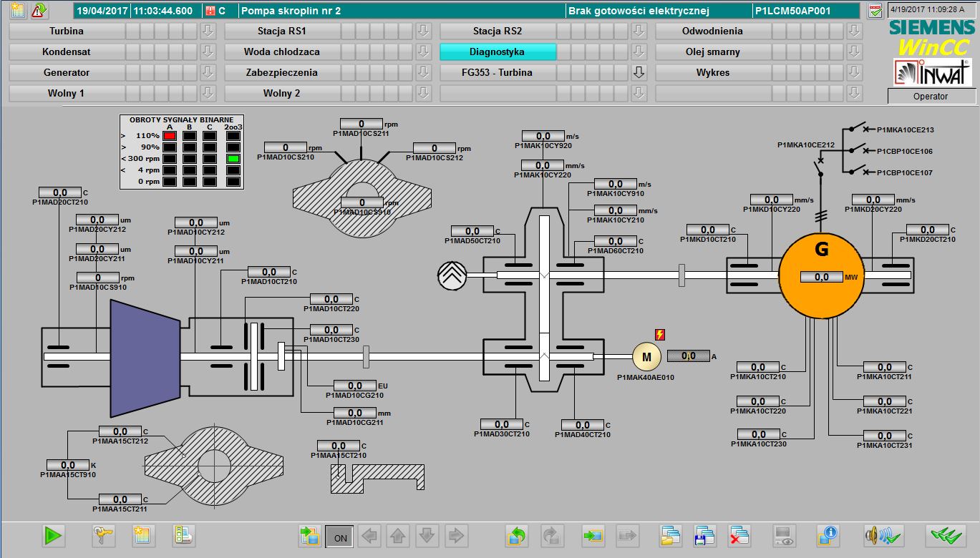980x558 pixels.
Task: Click the alarm warning triangle icon top-left
Action: [x=39, y=11]
